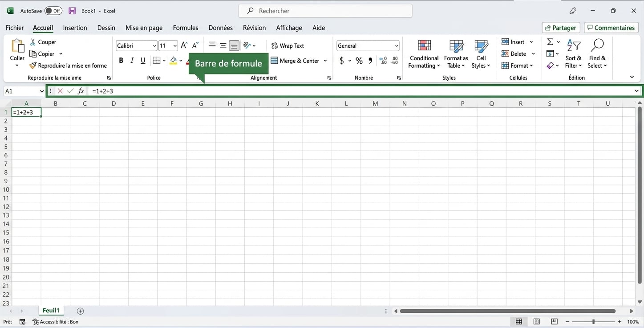Expand Merge & Center dropdown arrow
This screenshot has height=328, width=644.
pyautogui.click(x=325, y=61)
